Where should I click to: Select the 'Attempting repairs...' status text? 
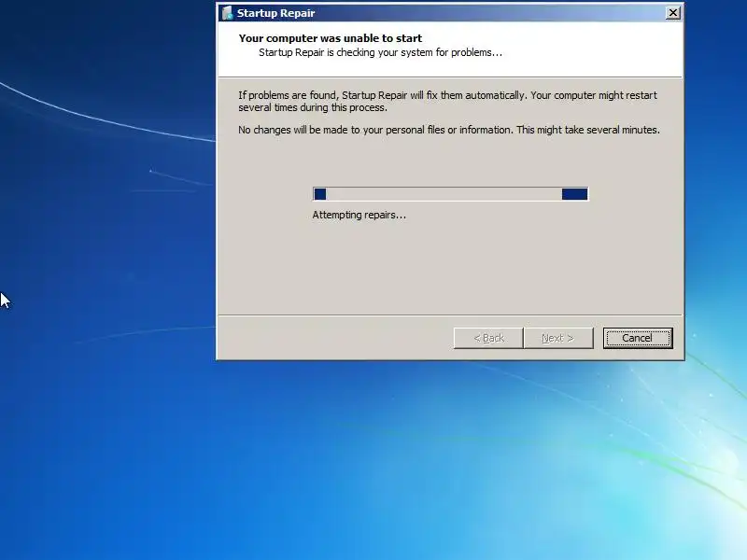pyautogui.click(x=359, y=215)
